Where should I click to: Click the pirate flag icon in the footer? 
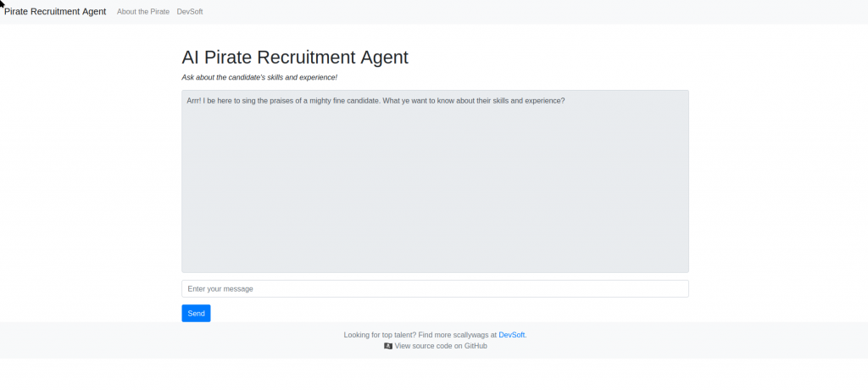[388, 346]
